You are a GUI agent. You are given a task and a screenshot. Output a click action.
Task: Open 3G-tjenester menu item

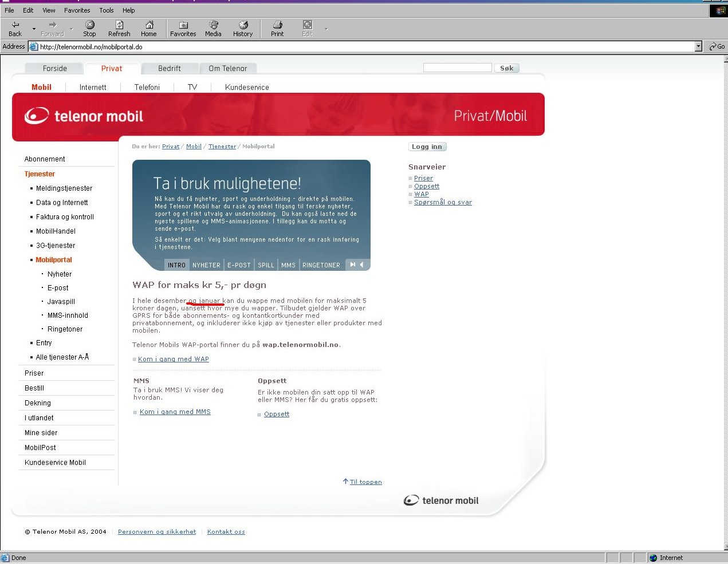[56, 246]
